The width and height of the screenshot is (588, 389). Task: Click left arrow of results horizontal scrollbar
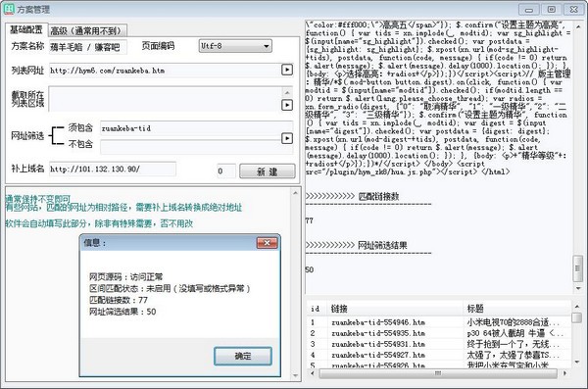coord(312,373)
